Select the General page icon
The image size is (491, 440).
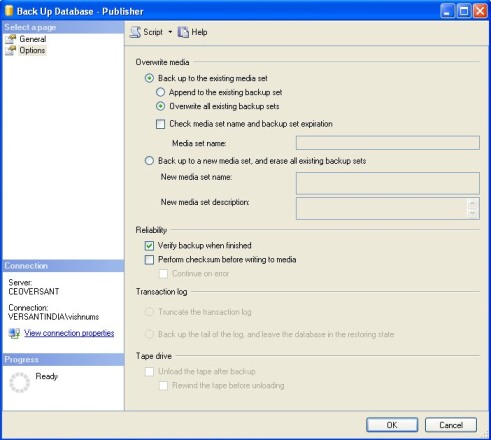pyautogui.click(x=10, y=39)
